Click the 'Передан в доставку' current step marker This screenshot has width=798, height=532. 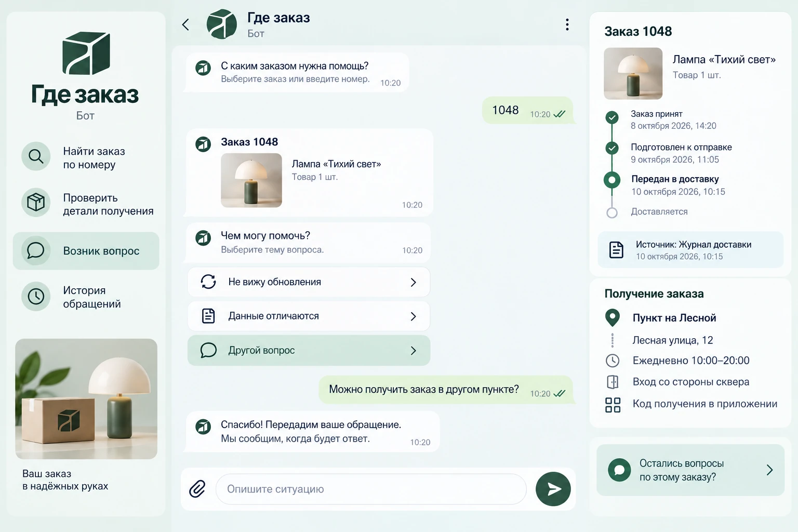pos(612,180)
